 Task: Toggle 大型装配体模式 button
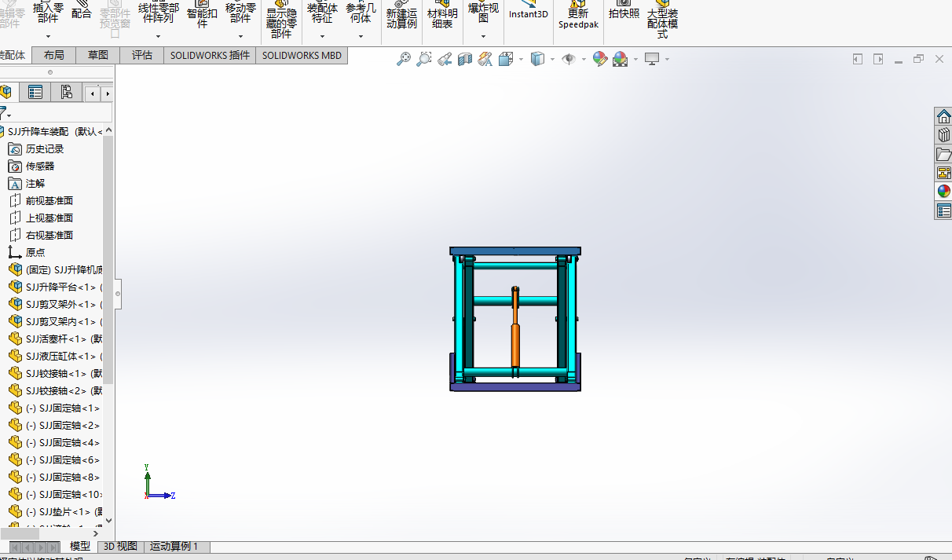point(662,20)
